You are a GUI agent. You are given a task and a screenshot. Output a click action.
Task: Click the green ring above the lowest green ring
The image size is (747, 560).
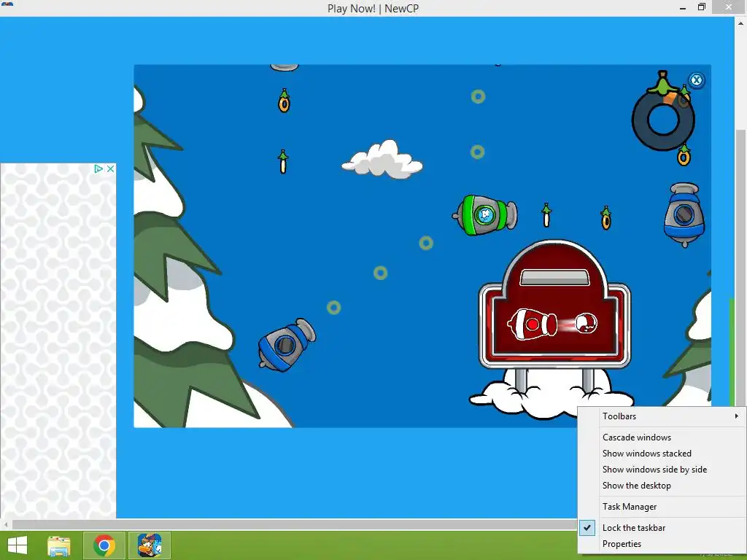point(380,273)
